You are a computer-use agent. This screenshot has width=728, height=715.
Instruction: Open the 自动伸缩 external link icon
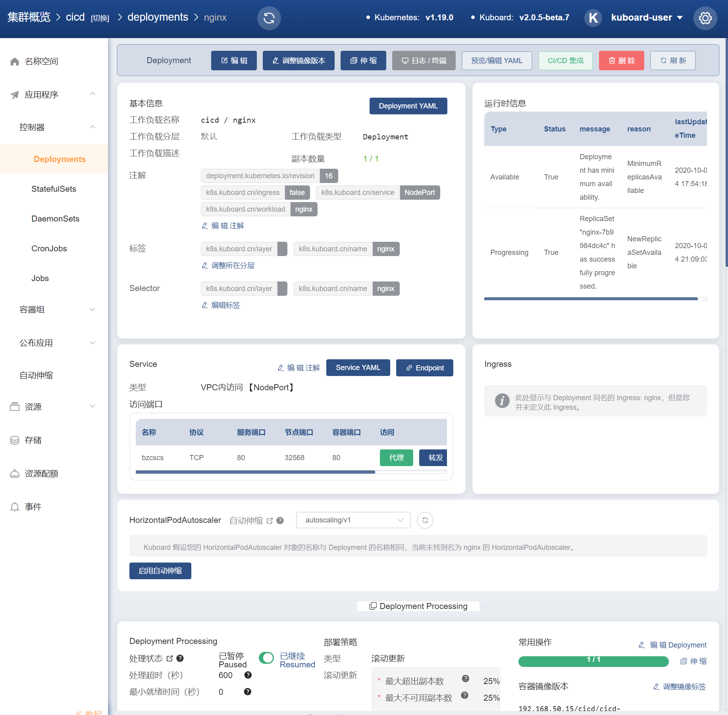click(x=270, y=520)
